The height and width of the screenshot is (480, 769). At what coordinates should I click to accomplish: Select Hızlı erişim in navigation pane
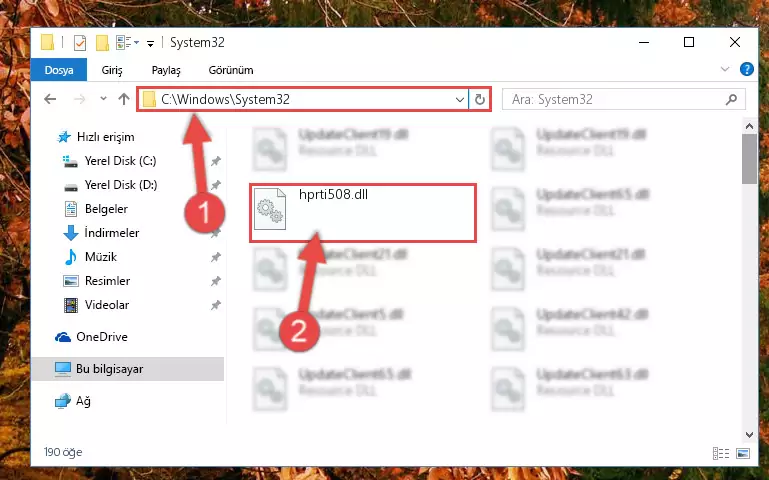pyautogui.click(x=105, y=137)
